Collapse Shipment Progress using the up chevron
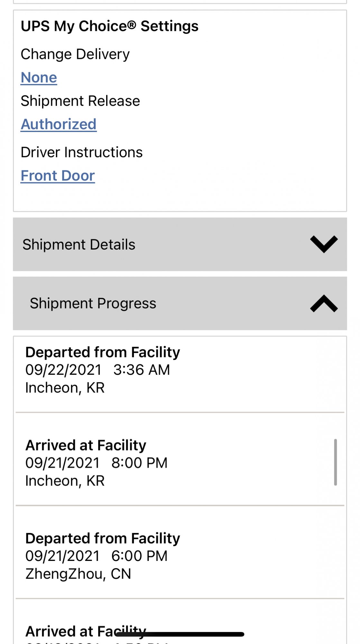Viewport: 360px width, 644px height. pyautogui.click(x=324, y=303)
